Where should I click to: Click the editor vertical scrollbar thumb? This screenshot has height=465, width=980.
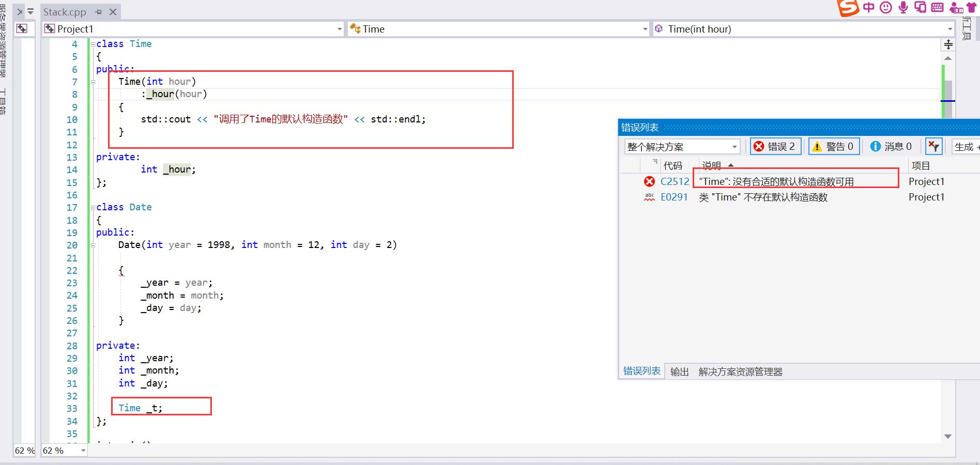948,99
